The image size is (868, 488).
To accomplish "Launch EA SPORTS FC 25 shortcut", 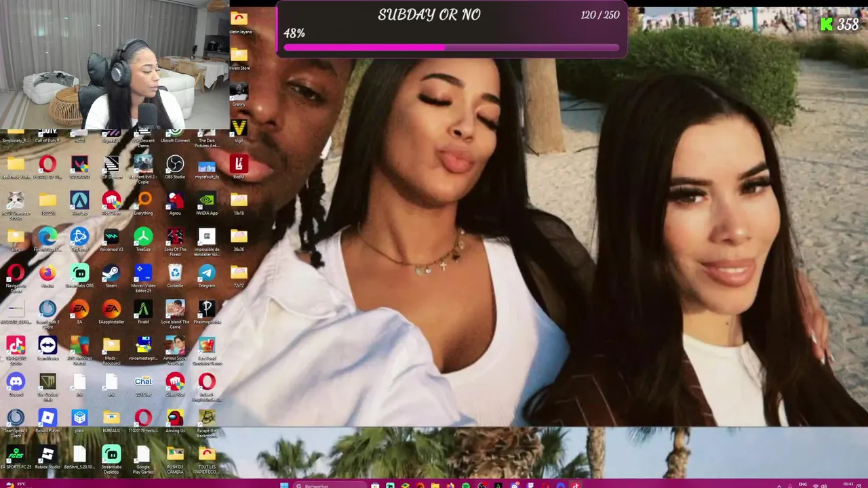I will (16, 457).
